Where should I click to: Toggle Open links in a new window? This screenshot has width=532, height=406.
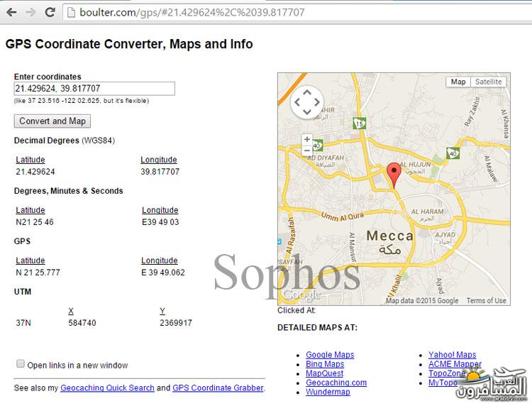[21, 364]
